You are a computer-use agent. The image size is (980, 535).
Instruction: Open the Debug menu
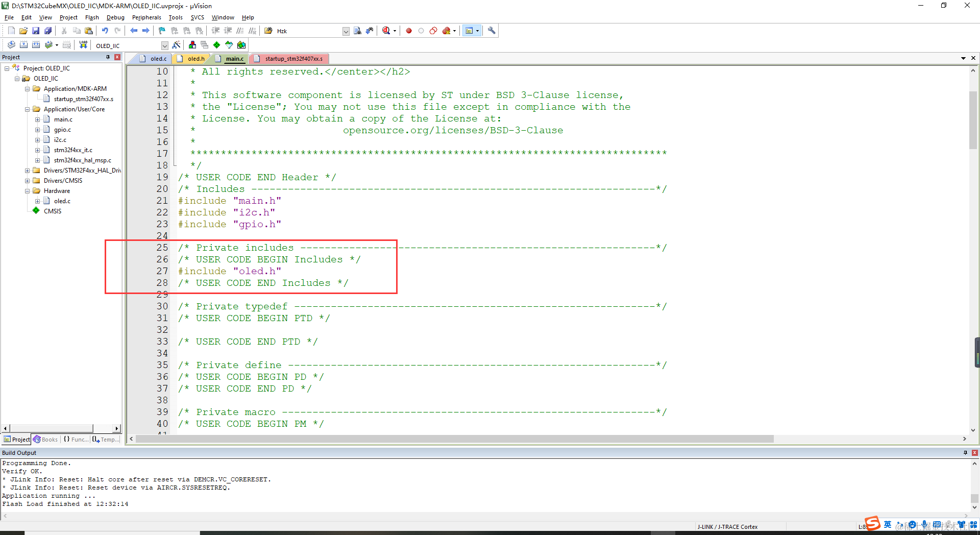(115, 17)
